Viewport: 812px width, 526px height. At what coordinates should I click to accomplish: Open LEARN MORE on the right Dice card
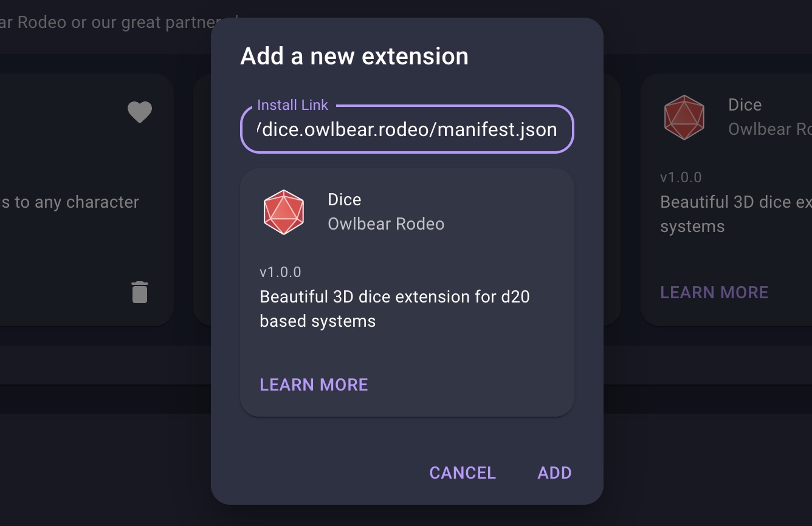[714, 292]
